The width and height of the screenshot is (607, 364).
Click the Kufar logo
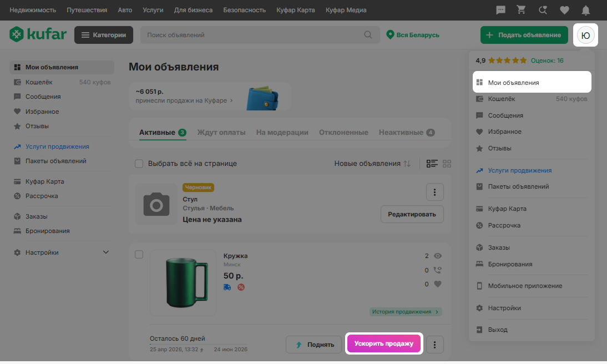[x=38, y=34]
